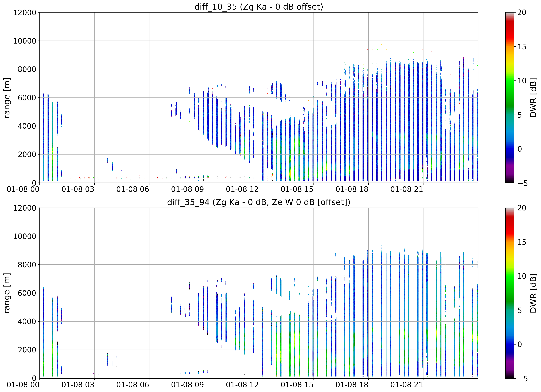541x392 pixels.
Task: Click the '01-08 18' x-tick of the diff_35_94 plot
Action: [352, 385]
